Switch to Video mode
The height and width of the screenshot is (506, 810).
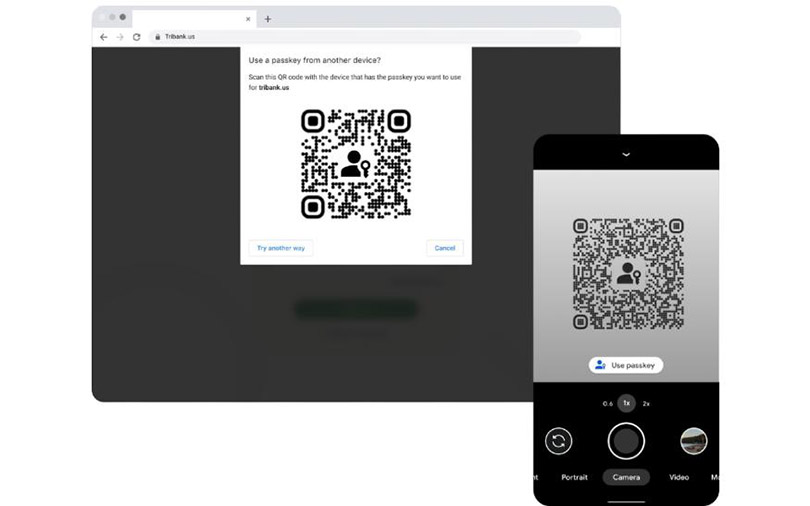pos(679,478)
